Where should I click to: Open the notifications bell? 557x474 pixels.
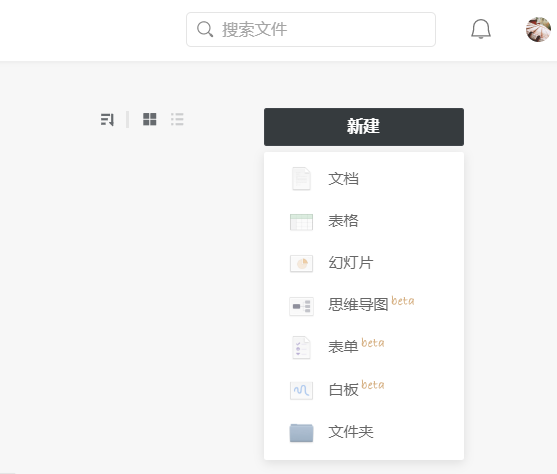[x=481, y=29]
